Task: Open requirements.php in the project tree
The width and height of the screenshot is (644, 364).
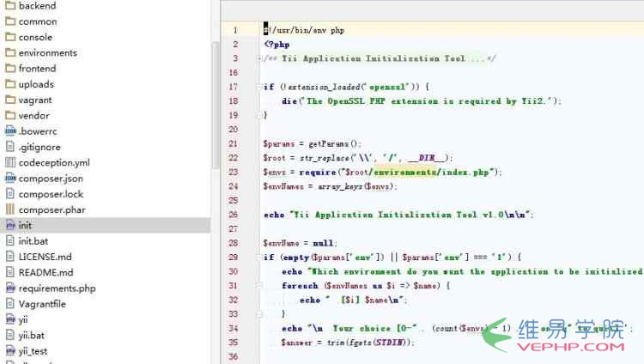Action: 57,288
